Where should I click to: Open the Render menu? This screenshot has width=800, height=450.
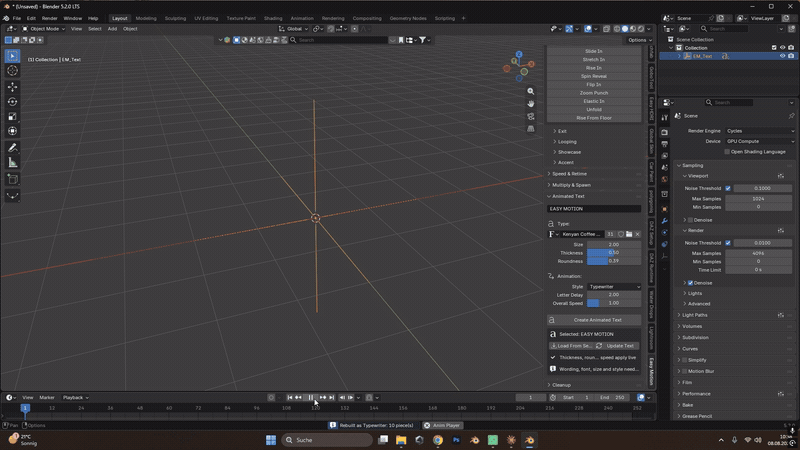coord(49,18)
